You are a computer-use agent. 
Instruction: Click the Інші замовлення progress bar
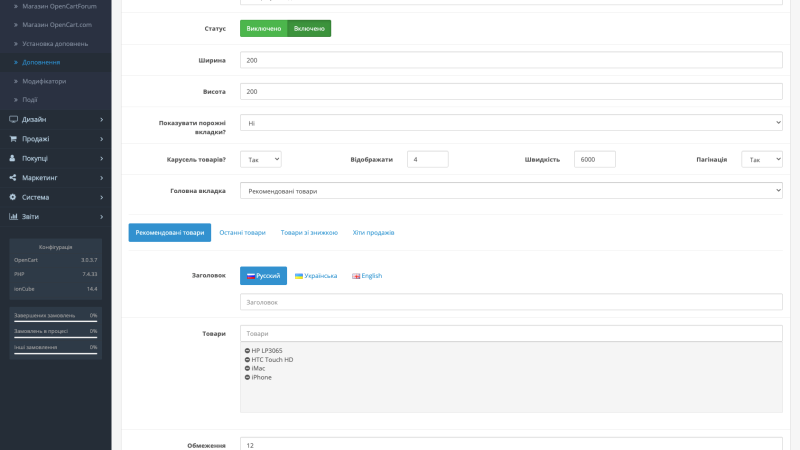point(56,353)
